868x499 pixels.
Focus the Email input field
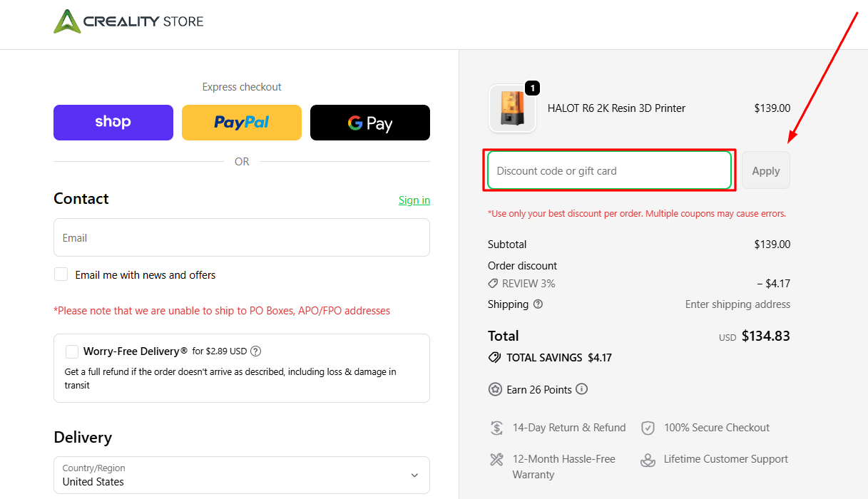[x=242, y=237]
